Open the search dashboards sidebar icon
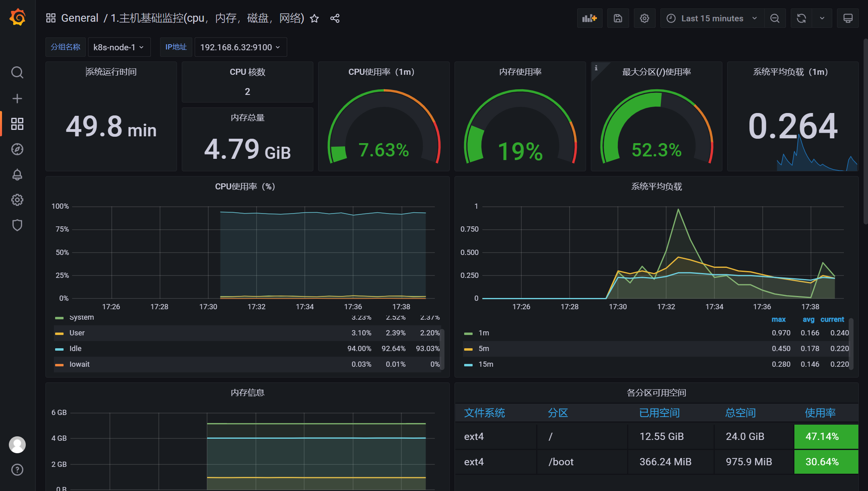This screenshot has height=491, width=868. pos(17,72)
